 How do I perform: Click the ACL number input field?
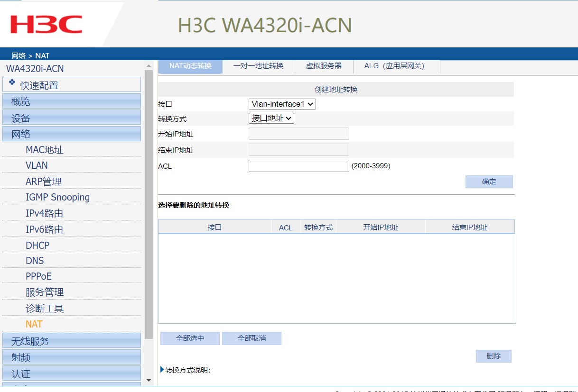coord(299,166)
